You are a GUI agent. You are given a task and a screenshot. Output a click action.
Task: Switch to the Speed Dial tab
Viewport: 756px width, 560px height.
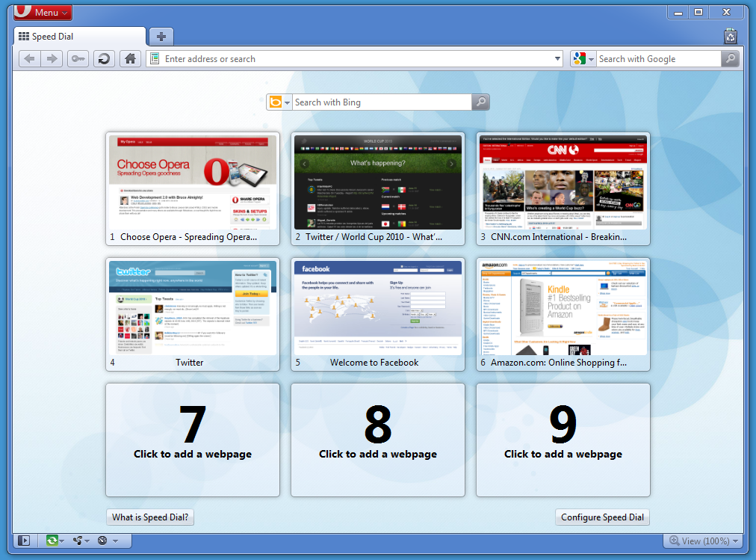78,35
